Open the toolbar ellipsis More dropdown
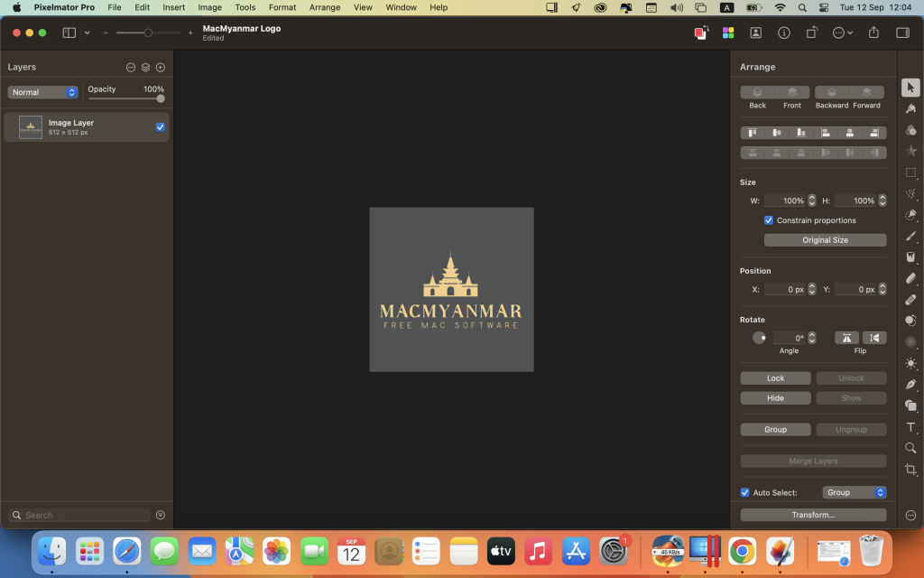 click(842, 33)
